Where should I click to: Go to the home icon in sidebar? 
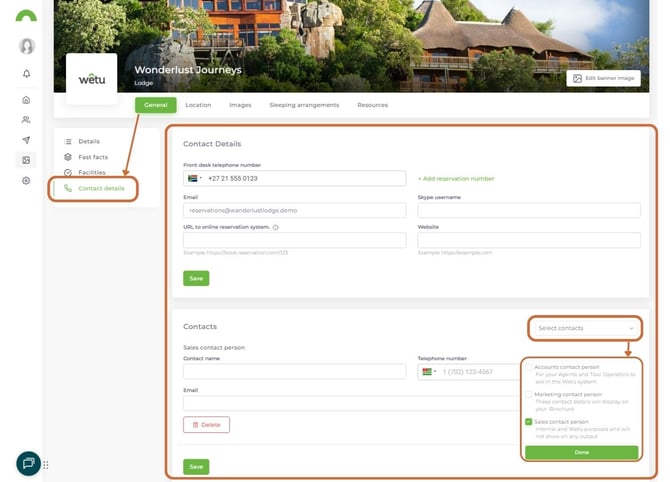[x=27, y=100]
